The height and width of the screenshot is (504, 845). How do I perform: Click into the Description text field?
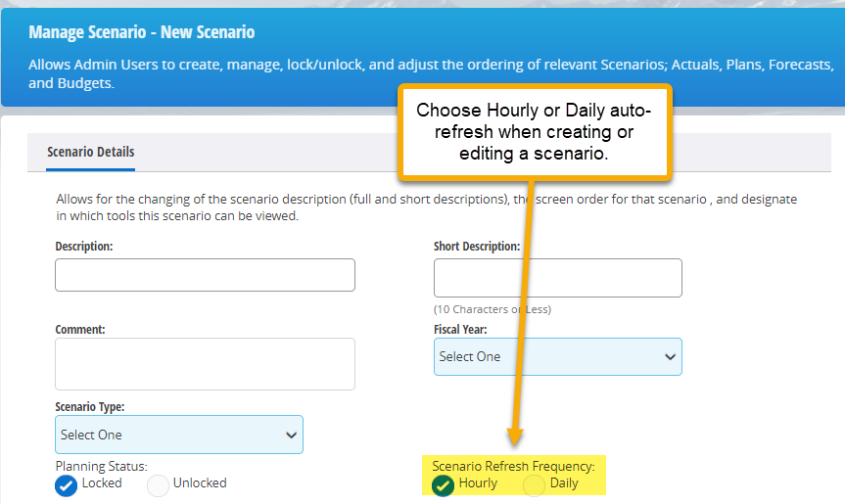point(205,275)
